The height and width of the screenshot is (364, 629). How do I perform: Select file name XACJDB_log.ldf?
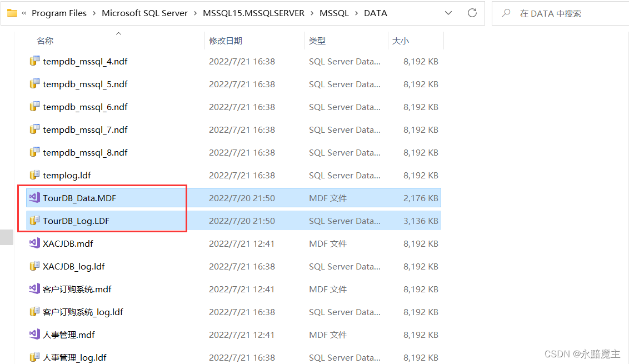(x=74, y=267)
